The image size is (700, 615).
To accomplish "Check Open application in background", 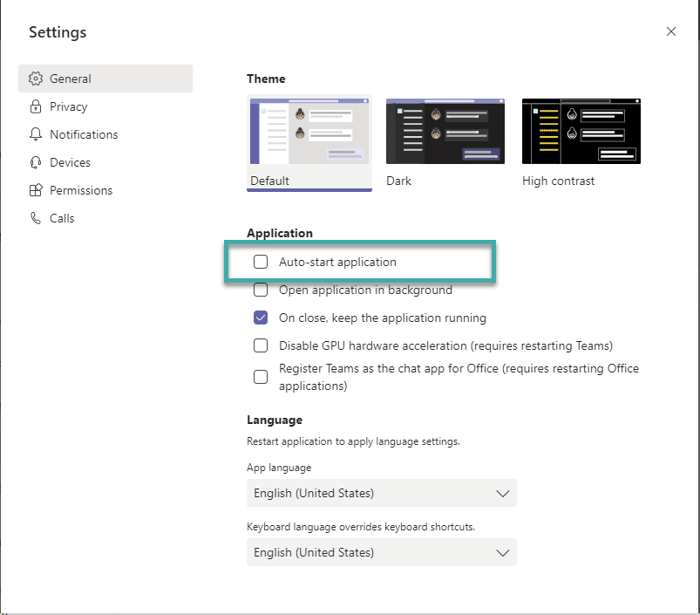I will click(261, 290).
